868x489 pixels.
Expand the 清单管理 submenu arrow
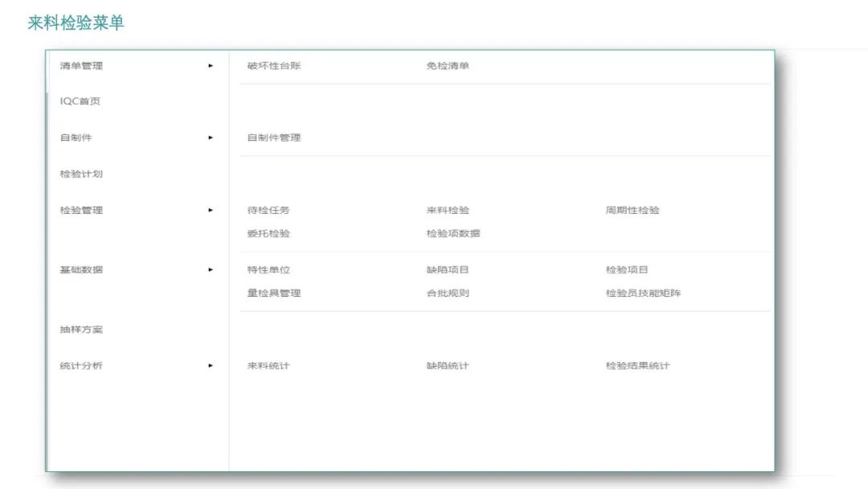tap(211, 66)
